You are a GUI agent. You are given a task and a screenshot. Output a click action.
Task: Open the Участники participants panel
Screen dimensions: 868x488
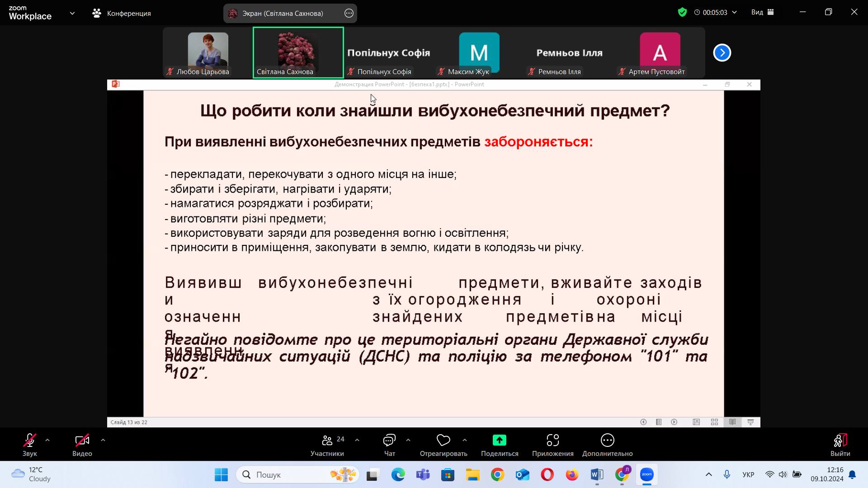tap(327, 445)
